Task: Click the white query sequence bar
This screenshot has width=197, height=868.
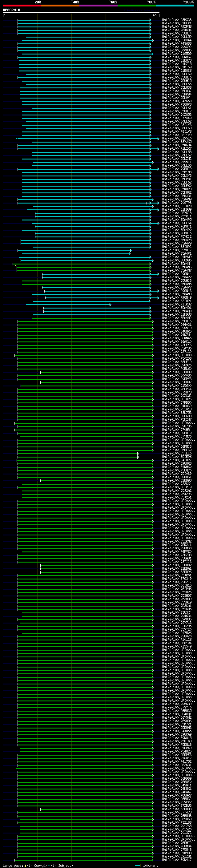Action: pyautogui.click(x=81, y=13)
